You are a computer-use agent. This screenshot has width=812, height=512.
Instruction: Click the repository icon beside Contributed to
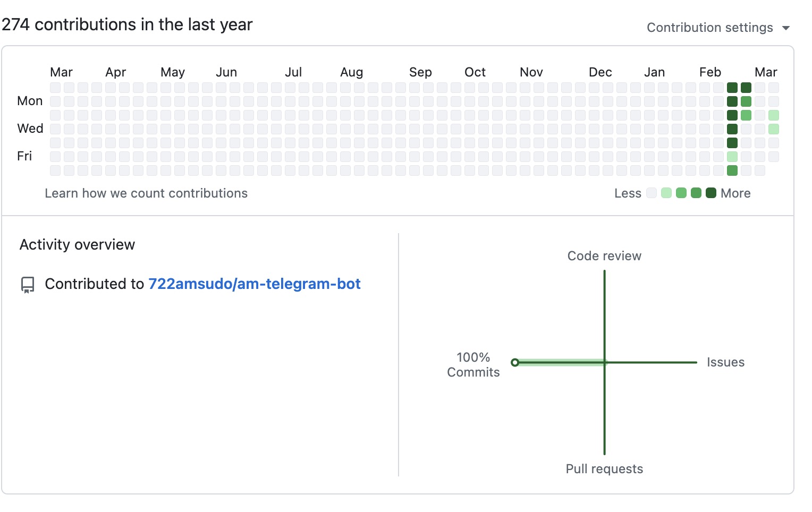tap(28, 285)
